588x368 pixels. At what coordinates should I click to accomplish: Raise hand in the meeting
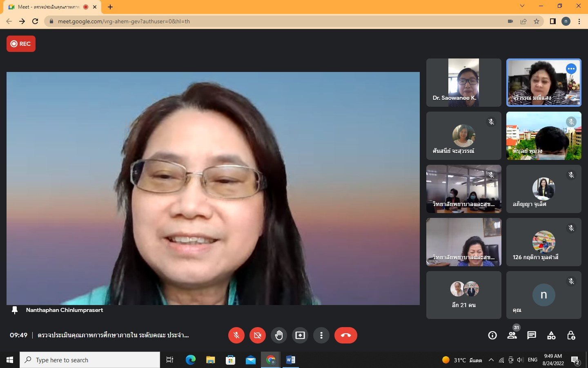pyautogui.click(x=279, y=335)
